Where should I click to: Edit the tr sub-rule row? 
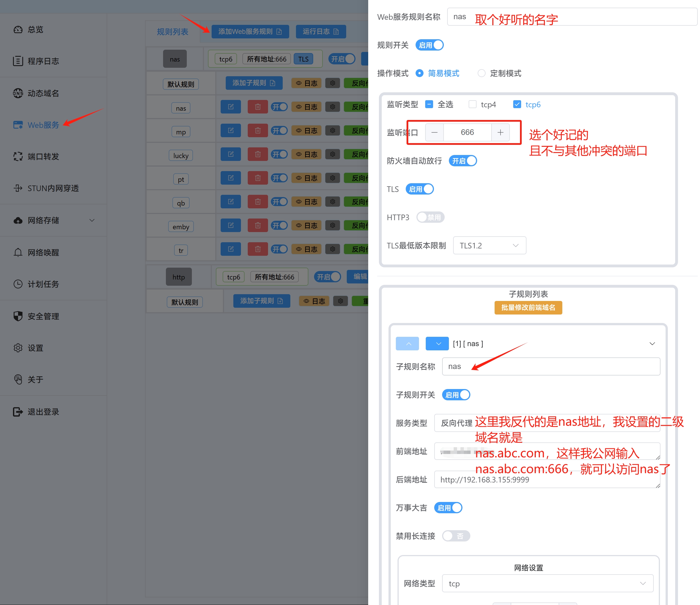coord(231,249)
